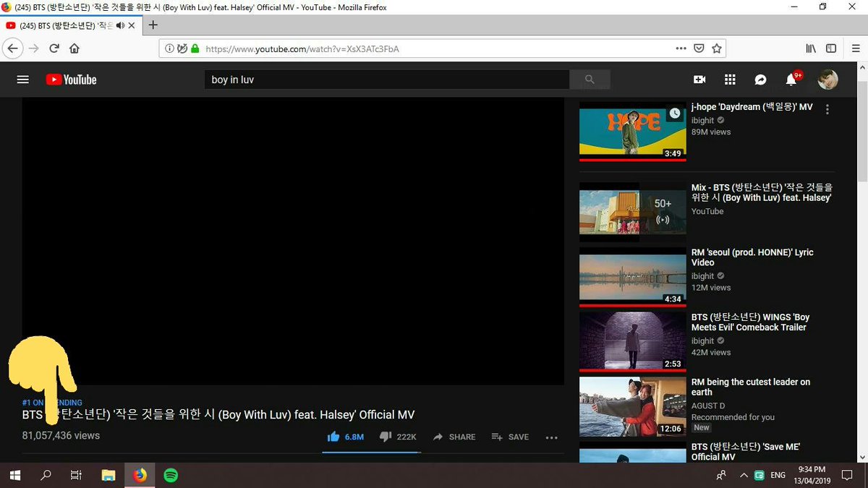
Task: Open the Windows Action Center notifications
Action: [847, 475]
